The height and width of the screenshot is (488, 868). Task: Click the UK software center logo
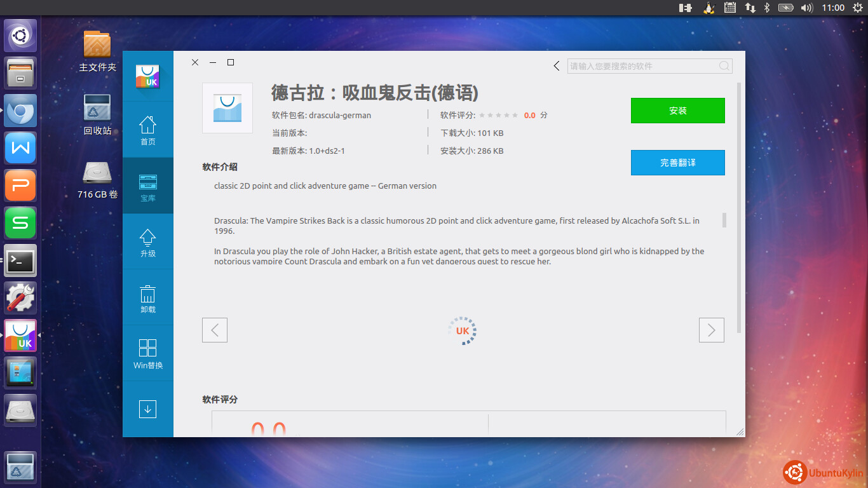coord(147,76)
